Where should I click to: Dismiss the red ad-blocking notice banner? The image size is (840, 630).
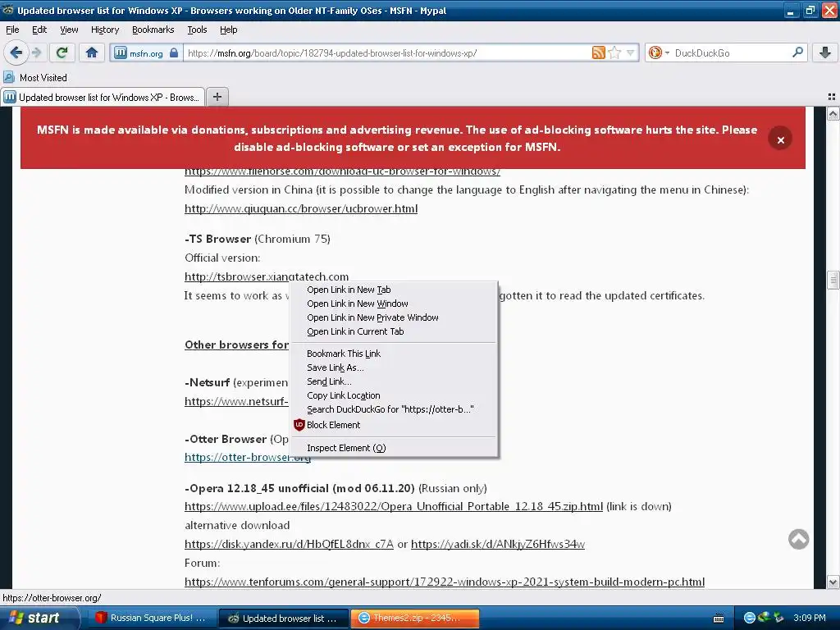[x=780, y=139]
